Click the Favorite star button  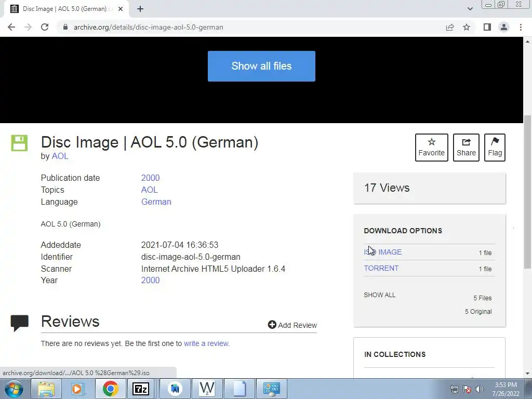tap(432, 148)
